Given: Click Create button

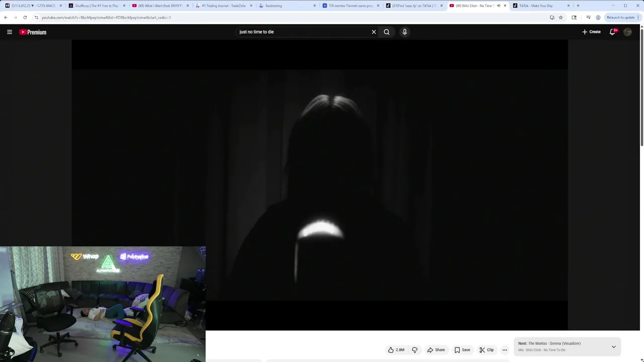Looking at the screenshot, I should coord(591,32).
